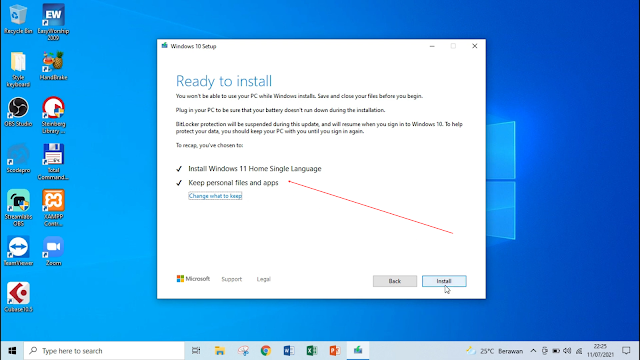
Task: Click the Windows 10 Setup title icon
Action: tap(164, 46)
